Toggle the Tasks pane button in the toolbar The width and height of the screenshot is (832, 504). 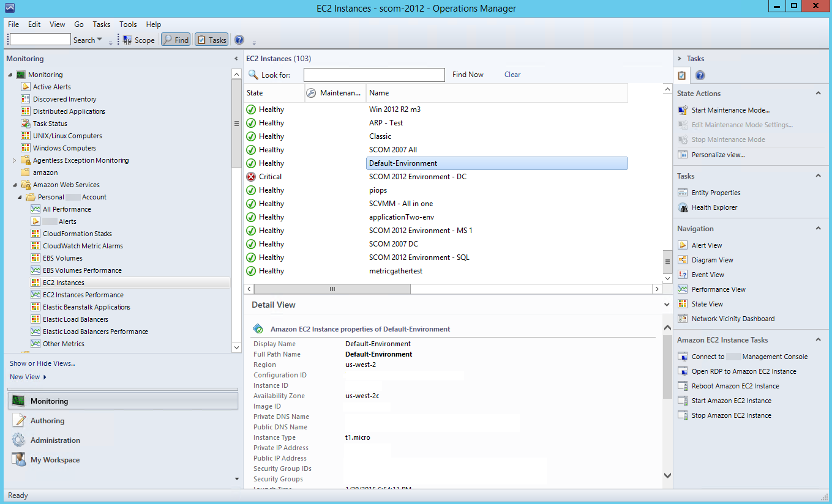tap(211, 40)
